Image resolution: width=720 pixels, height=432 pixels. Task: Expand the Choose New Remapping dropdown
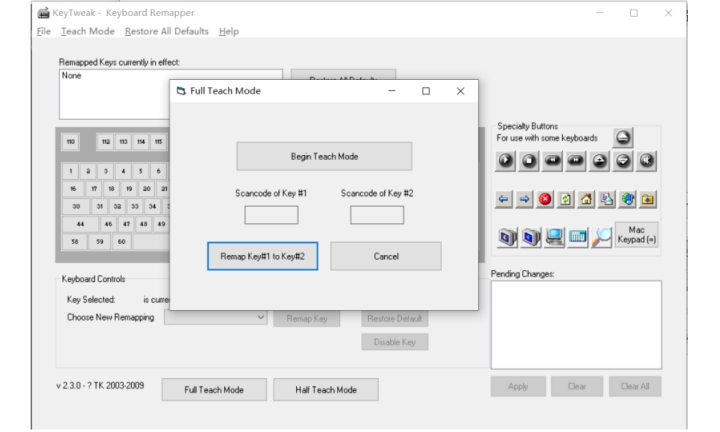pos(262,318)
